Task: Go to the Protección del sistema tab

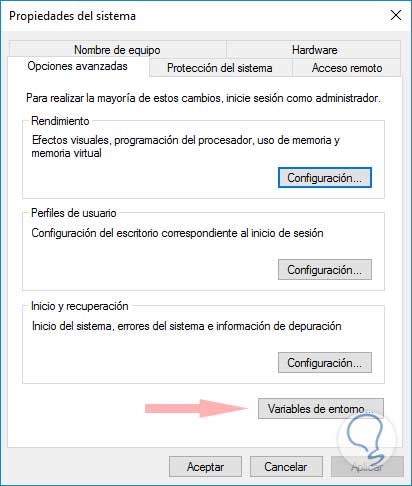Action: 220,68
